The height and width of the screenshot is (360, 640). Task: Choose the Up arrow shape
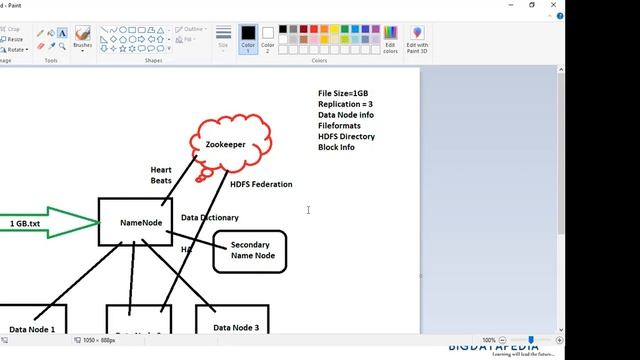(160, 40)
